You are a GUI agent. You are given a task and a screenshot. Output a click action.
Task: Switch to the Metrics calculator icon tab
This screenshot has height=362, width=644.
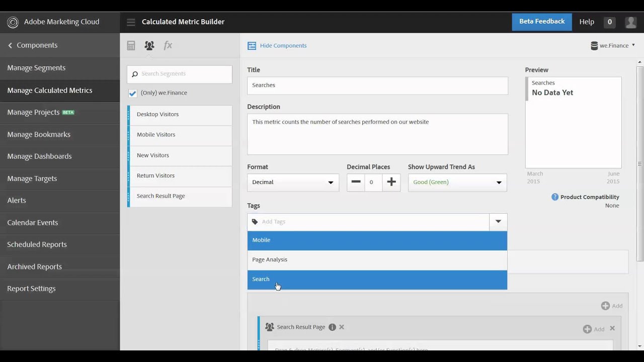click(131, 46)
